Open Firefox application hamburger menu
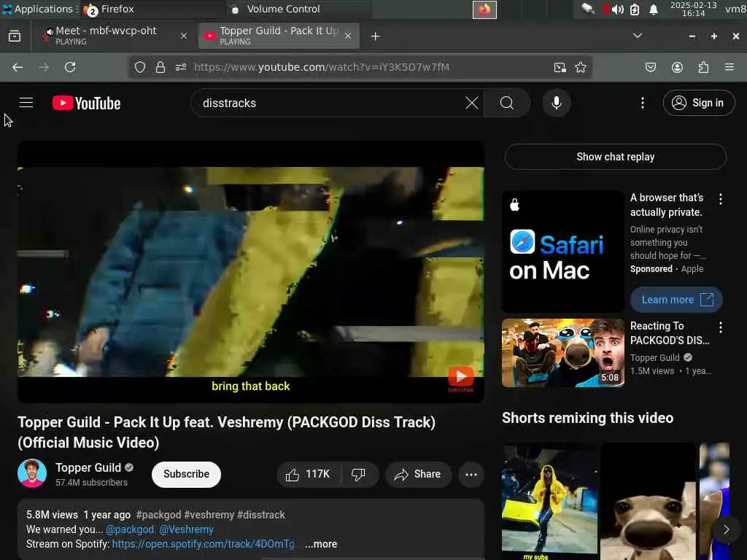Viewport: 747px width, 560px height. click(x=729, y=67)
